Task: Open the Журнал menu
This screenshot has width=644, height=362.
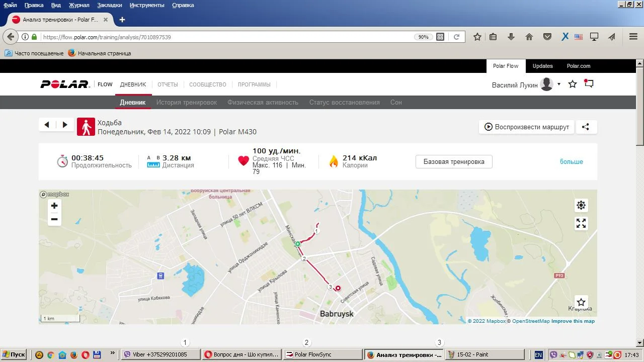Action: (x=79, y=5)
